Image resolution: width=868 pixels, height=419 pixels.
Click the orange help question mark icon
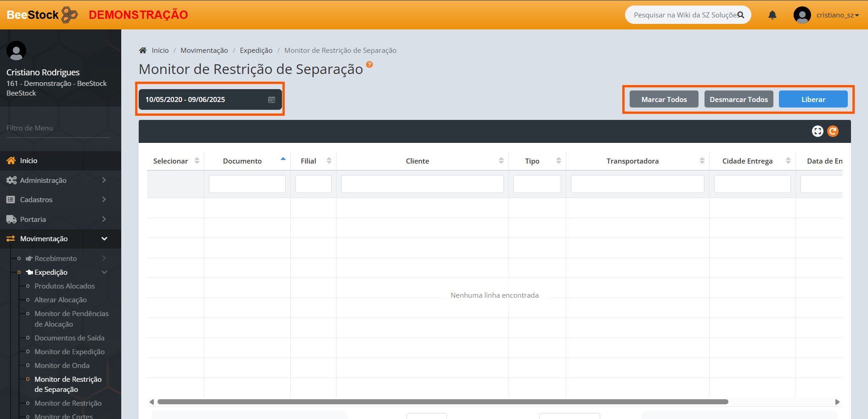pos(369,65)
